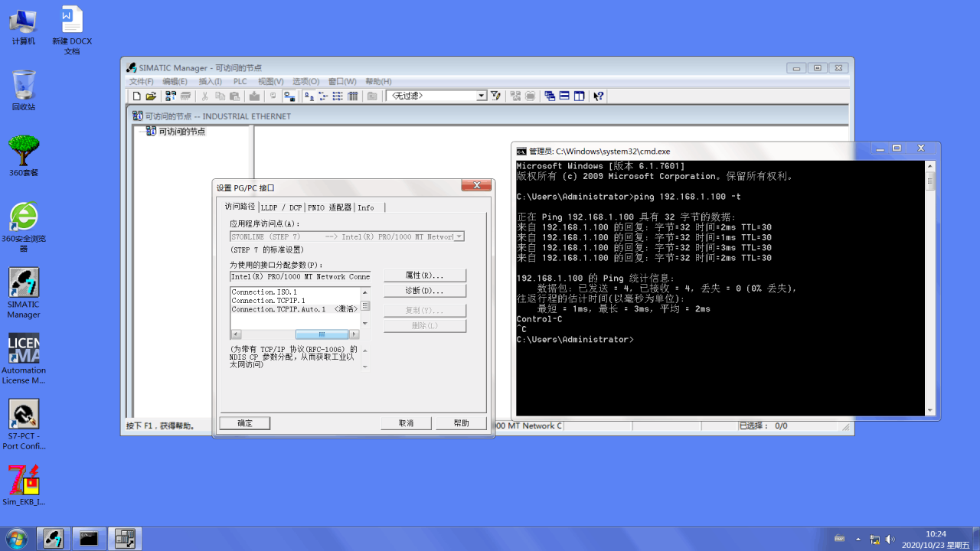980x551 pixels.
Task: Open the PLC menu
Action: click(240, 81)
